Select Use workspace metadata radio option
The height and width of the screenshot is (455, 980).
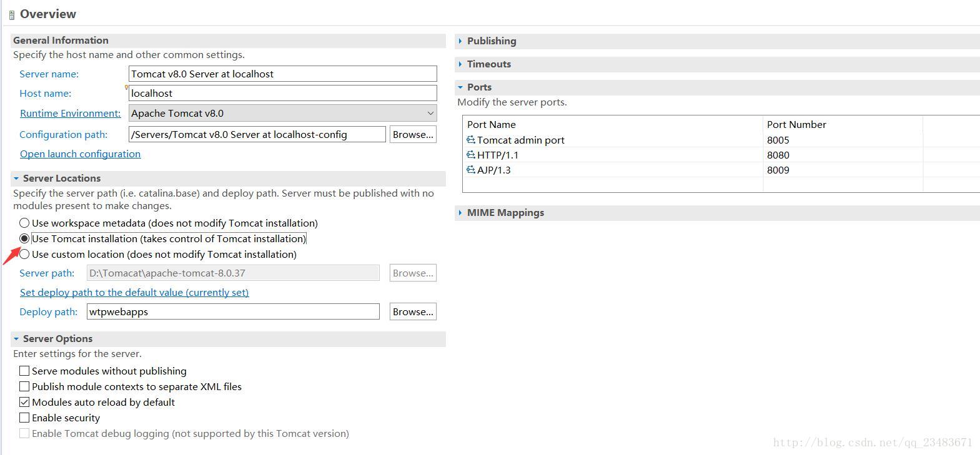tap(24, 223)
